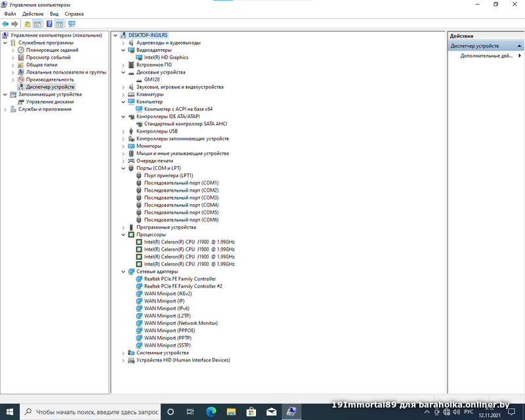The image size is (525, 420).
Task: Expand the HID devices node
Action: [123, 360]
